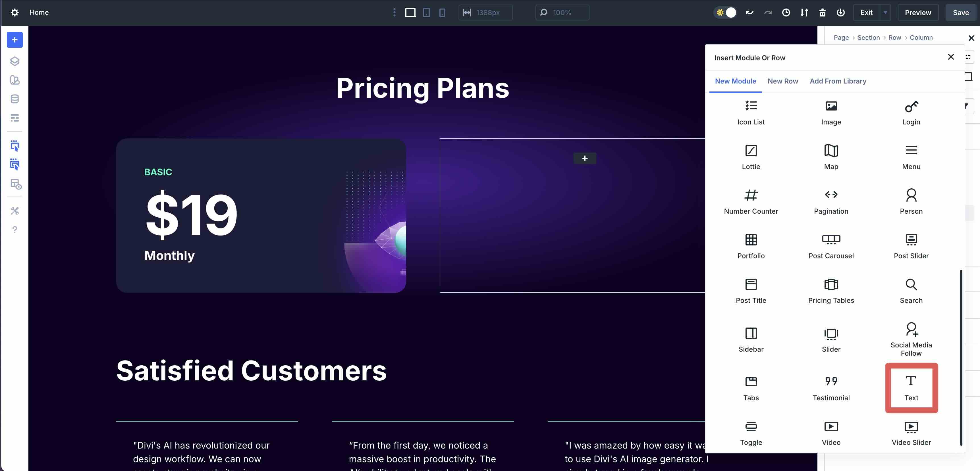
Task: Open the edit history clock icon
Action: [786, 12]
